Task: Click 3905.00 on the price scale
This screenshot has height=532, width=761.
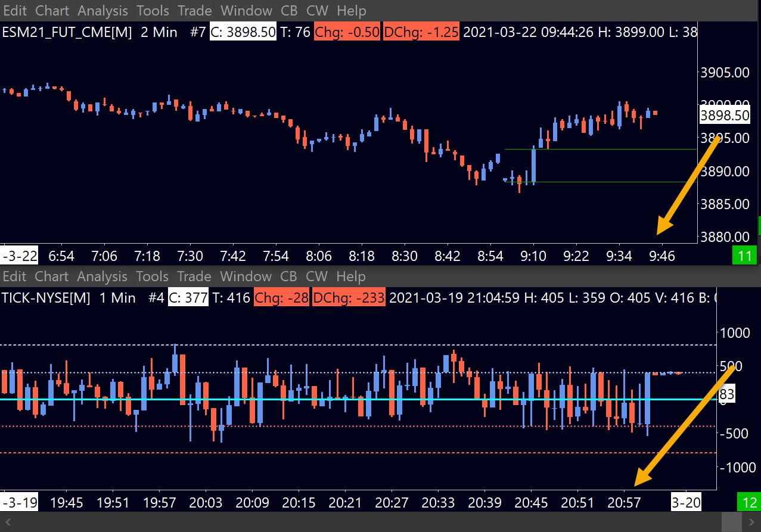Action: pos(725,73)
